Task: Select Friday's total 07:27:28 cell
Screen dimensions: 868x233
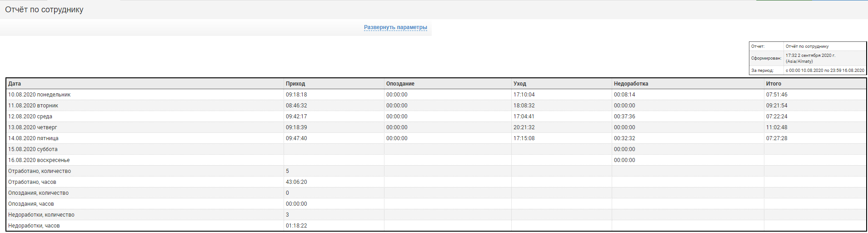Action: [x=777, y=138]
